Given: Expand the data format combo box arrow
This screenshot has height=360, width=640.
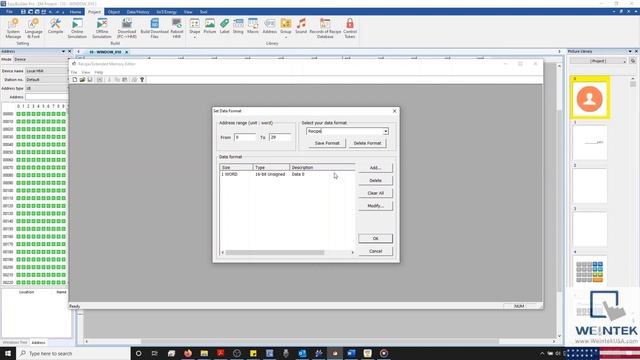Looking at the screenshot, I should [x=385, y=131].
